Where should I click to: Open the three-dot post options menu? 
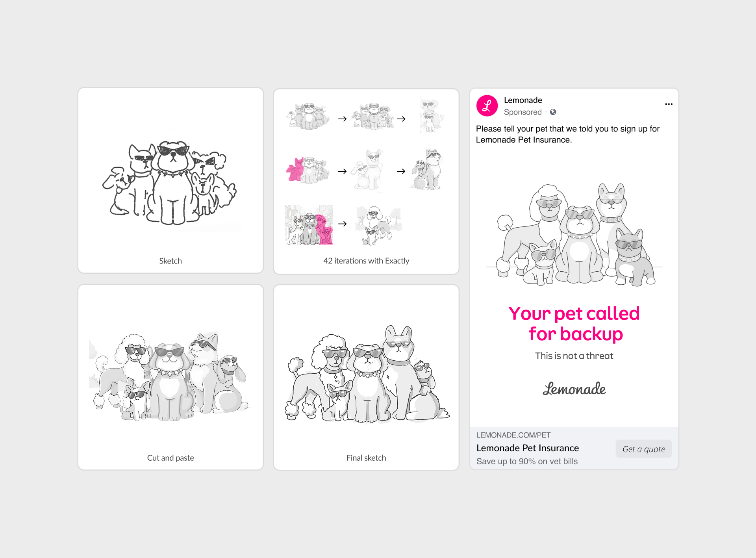[x=669, y=104]
